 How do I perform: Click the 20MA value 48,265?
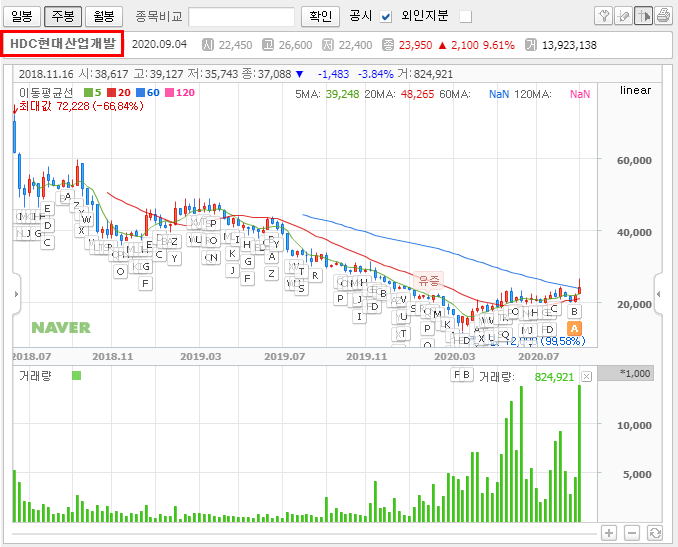coord(417,94)
